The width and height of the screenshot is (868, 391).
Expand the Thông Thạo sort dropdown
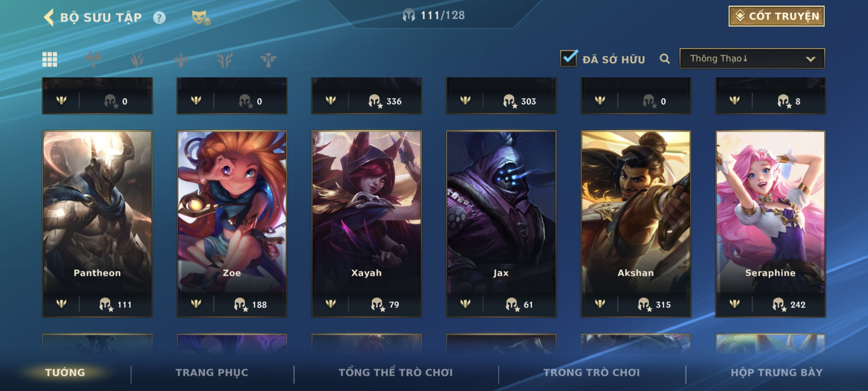click(752, 59)
